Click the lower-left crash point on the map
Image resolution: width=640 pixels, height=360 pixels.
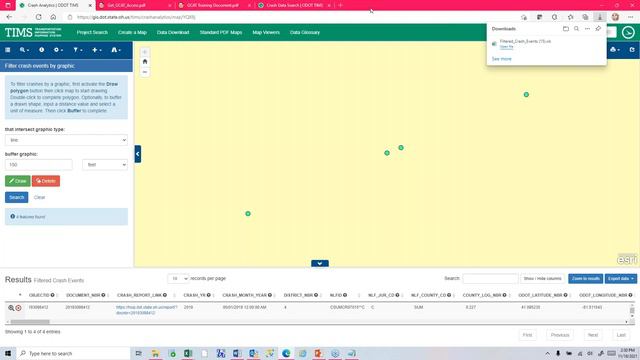point(248,213)
